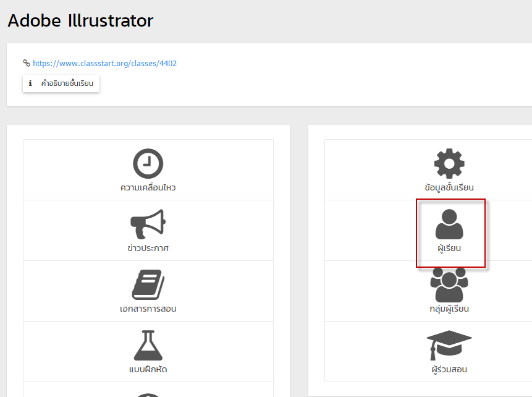Open the ผู้ร่วมสอน graduation cap icon
Viewport: 532px width, 397px height.
[449, 345]
